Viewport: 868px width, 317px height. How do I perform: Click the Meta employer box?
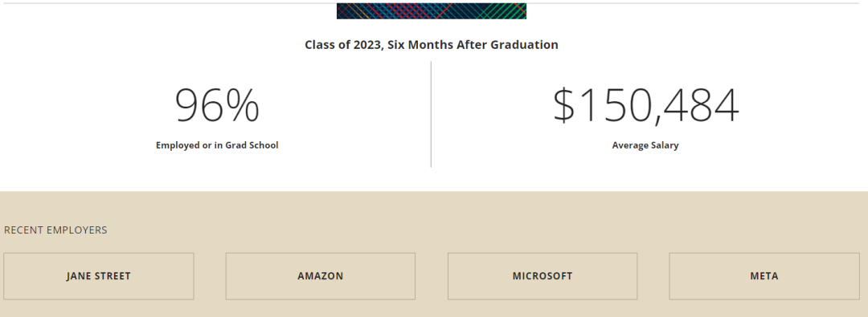(764, 276)
